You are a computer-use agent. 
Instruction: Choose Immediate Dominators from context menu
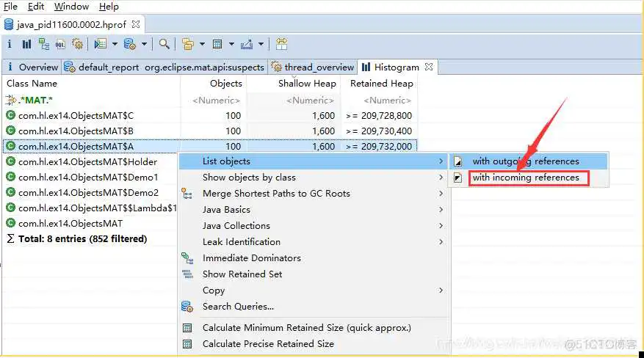pos(314,258)
